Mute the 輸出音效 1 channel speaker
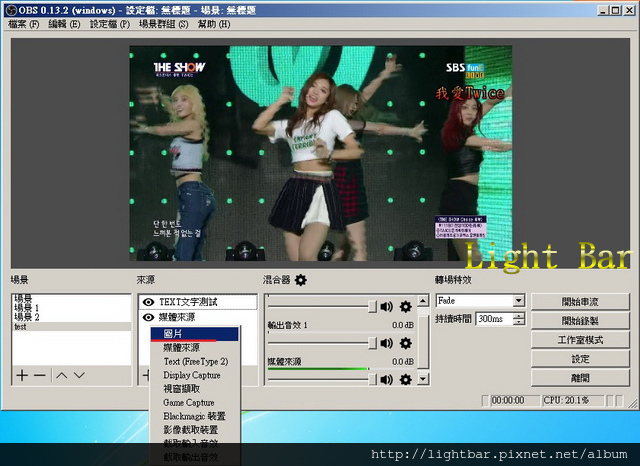 (386, 343)
